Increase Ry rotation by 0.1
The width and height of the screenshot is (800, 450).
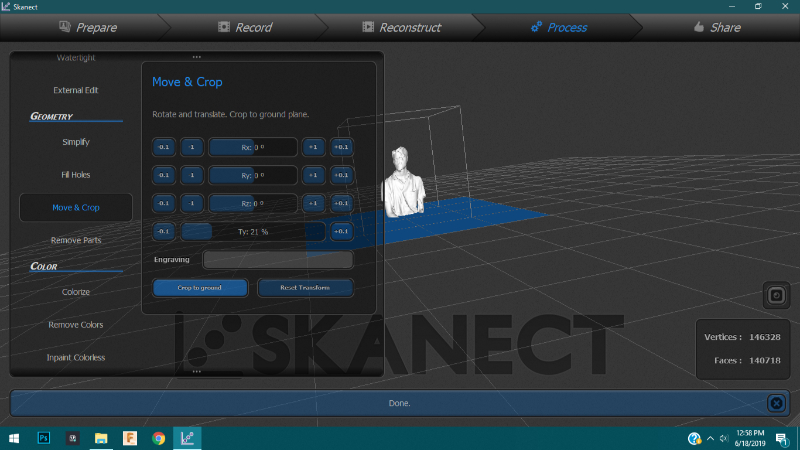(341, 175)
